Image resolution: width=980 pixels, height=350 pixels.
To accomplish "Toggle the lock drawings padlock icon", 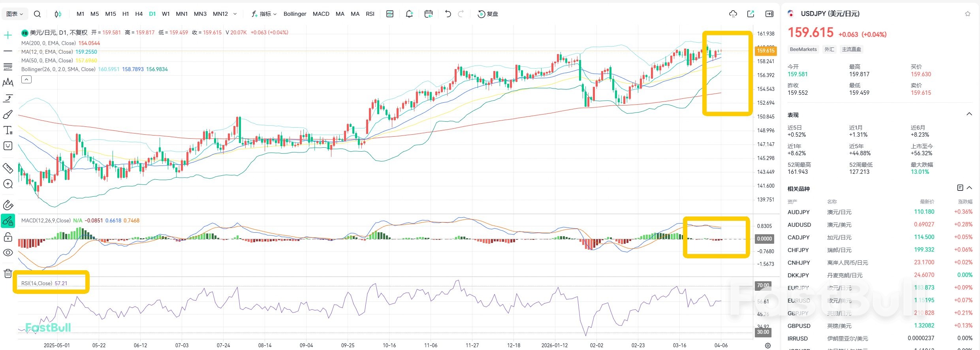I will click(8, 237).
